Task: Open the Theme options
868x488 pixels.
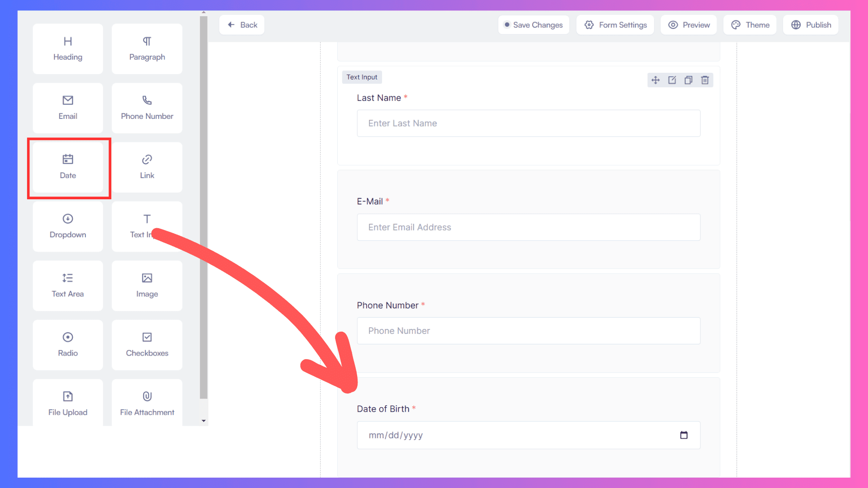Action: tap(750, 25)
